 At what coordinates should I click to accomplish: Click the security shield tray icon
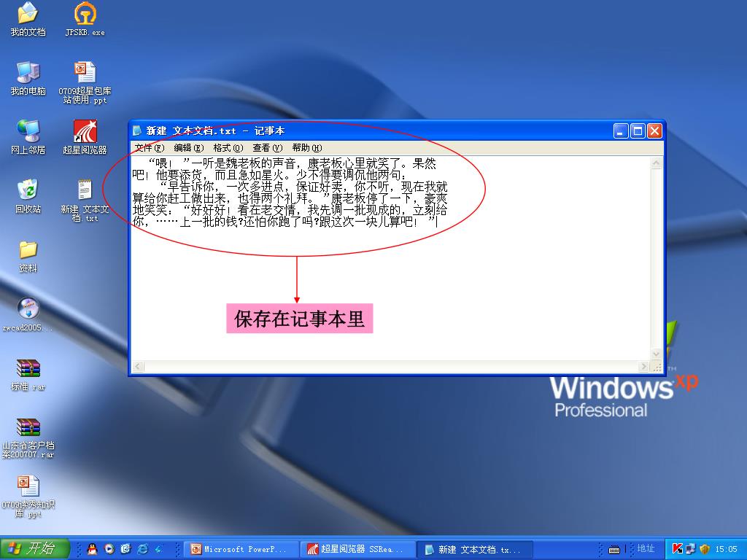(705, 549)
